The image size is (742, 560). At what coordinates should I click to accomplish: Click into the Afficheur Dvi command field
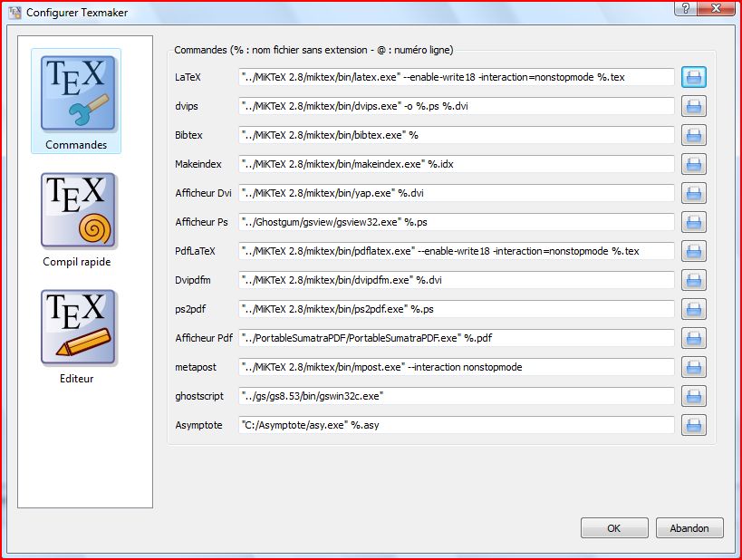pyautogui.click(x=457, y=193)
